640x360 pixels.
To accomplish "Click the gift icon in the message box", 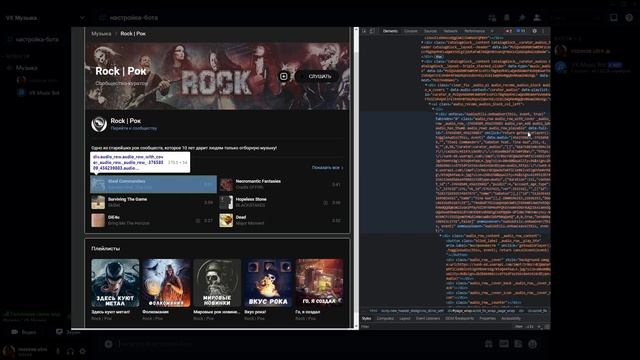I will pyautogui.click(x=489, y=344).
